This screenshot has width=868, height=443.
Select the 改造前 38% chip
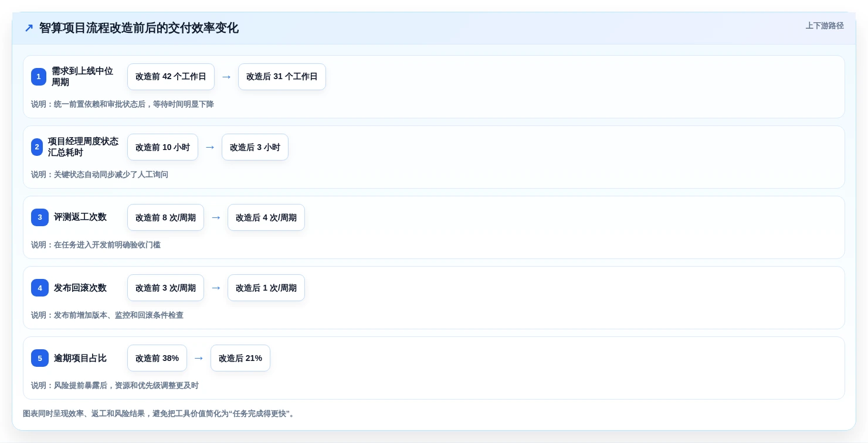157,358
